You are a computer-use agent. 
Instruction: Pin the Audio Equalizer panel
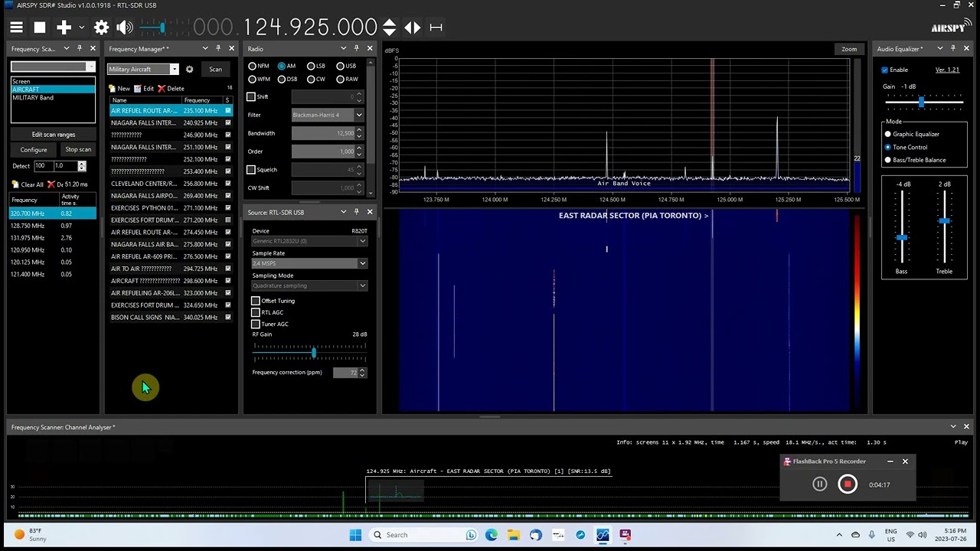953,49
